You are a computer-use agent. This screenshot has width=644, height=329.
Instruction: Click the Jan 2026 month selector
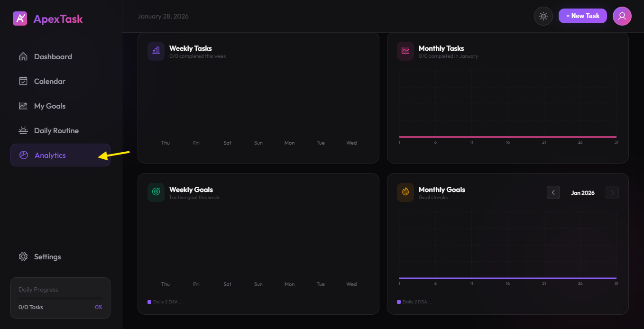[582, 192]
